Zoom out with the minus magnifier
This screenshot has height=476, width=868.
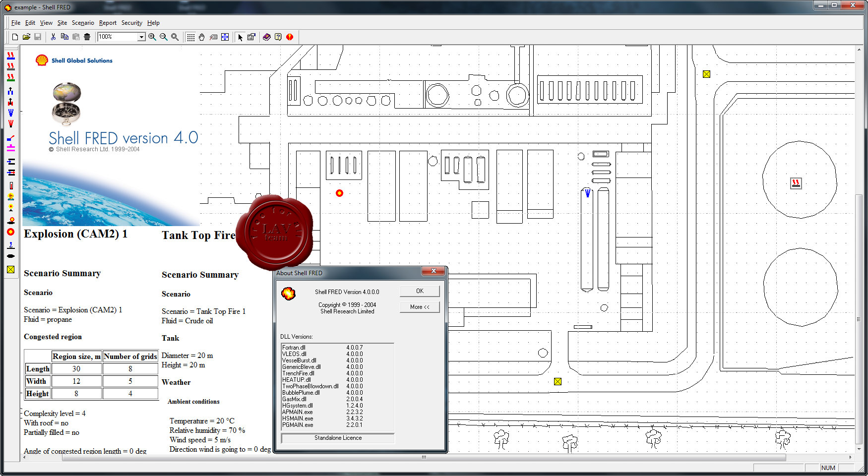(x=164, y=37)
